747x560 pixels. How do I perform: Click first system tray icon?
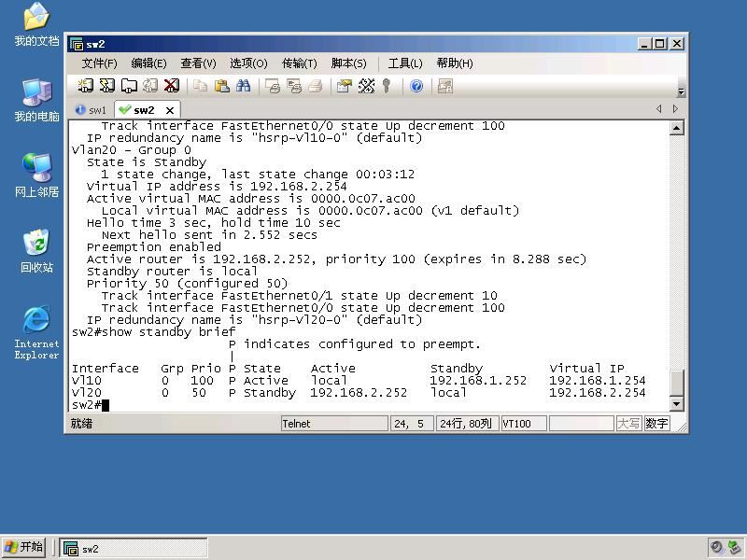[716, 547]
